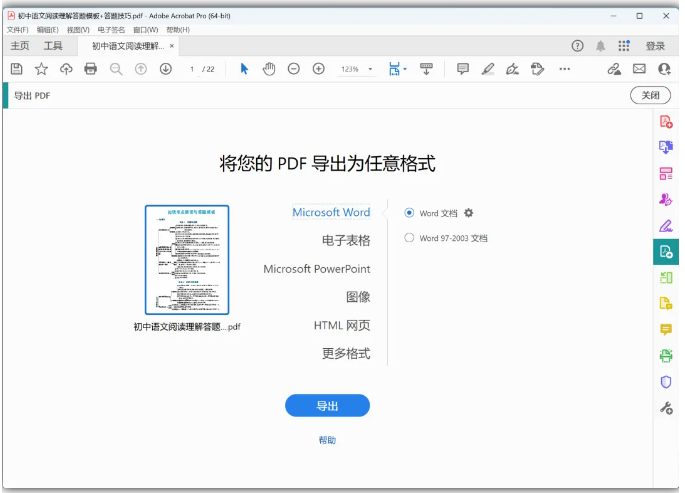
Task: Click the 登录 sign-in button
Action: tap(655, 46)
